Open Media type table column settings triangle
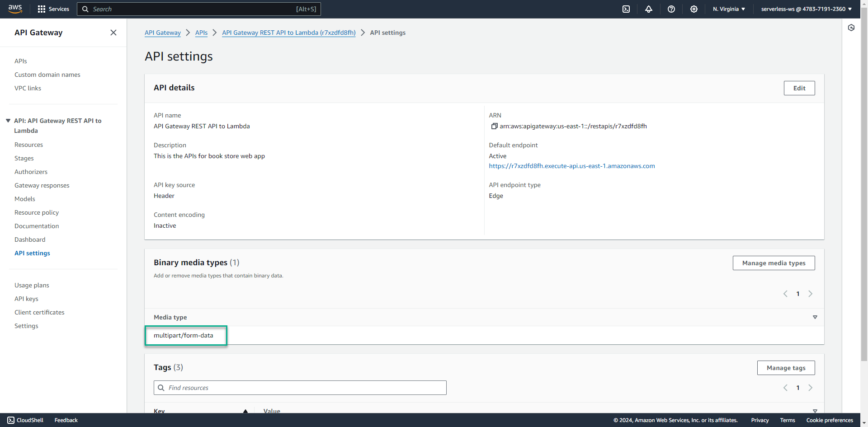Image resolution: width=868 pixels, height=427 pixels. click(x=815, y=317)
